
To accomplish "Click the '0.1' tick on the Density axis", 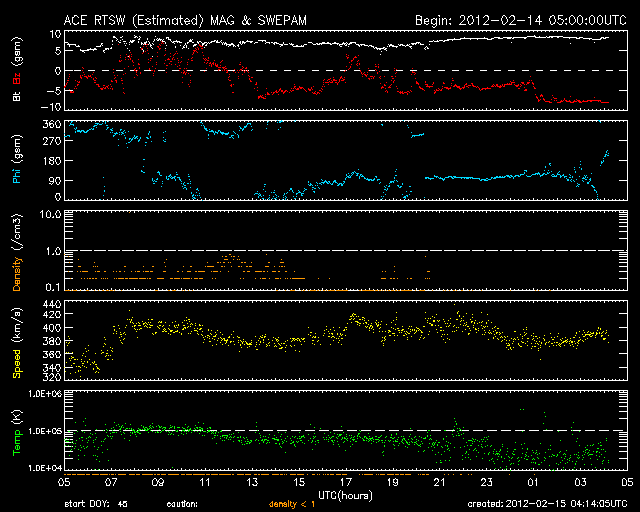I will point(53,287).
